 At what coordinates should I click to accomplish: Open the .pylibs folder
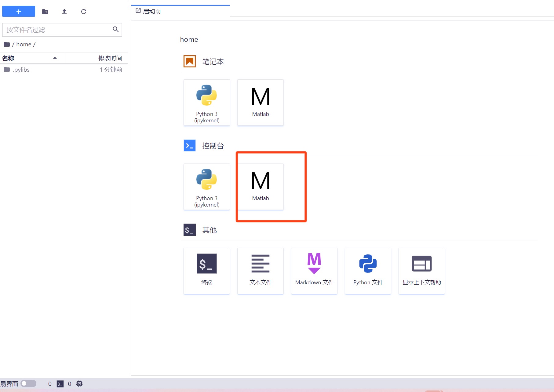pyautogui.click(x=21, y=70)
